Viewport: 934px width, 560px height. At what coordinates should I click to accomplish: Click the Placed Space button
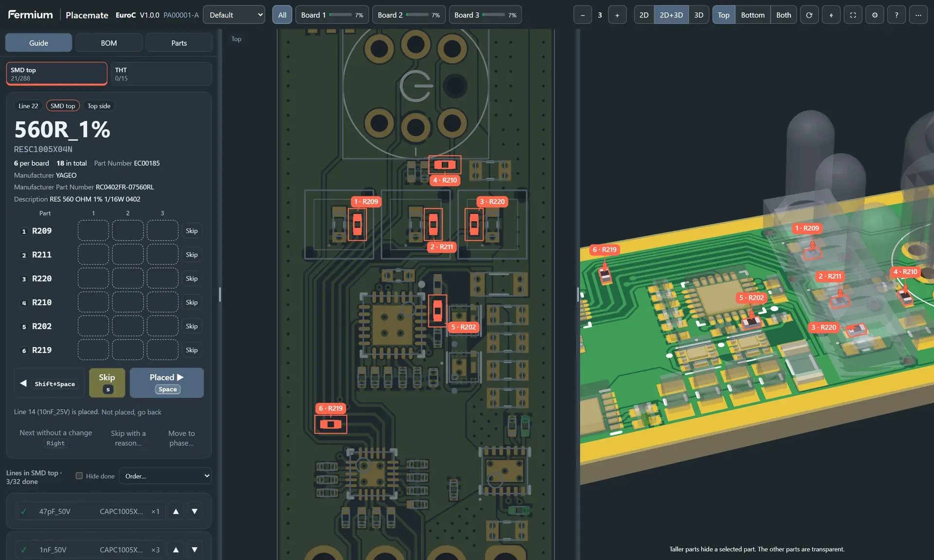click(167, 383)
